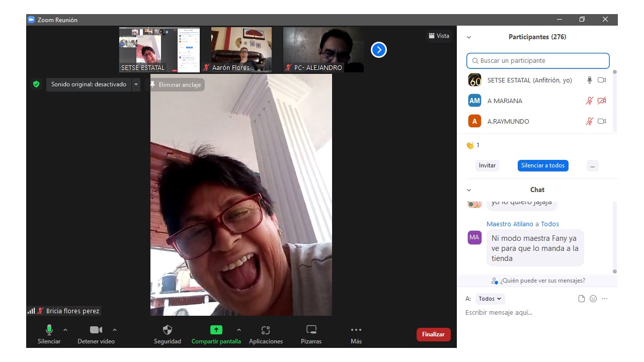Collapse the Participantes panel chevron
644x362 pixels.
[x=469, y=37]
